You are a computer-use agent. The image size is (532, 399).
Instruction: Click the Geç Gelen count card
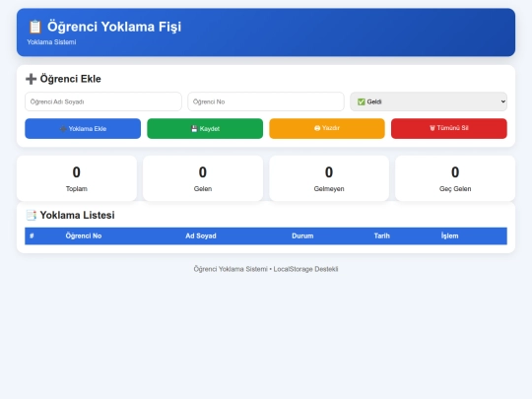click(455, 178)
